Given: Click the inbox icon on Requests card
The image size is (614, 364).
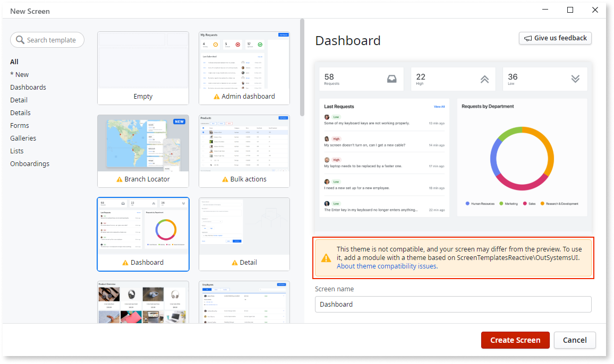Looking at the screenshot, I should [392, 78].
